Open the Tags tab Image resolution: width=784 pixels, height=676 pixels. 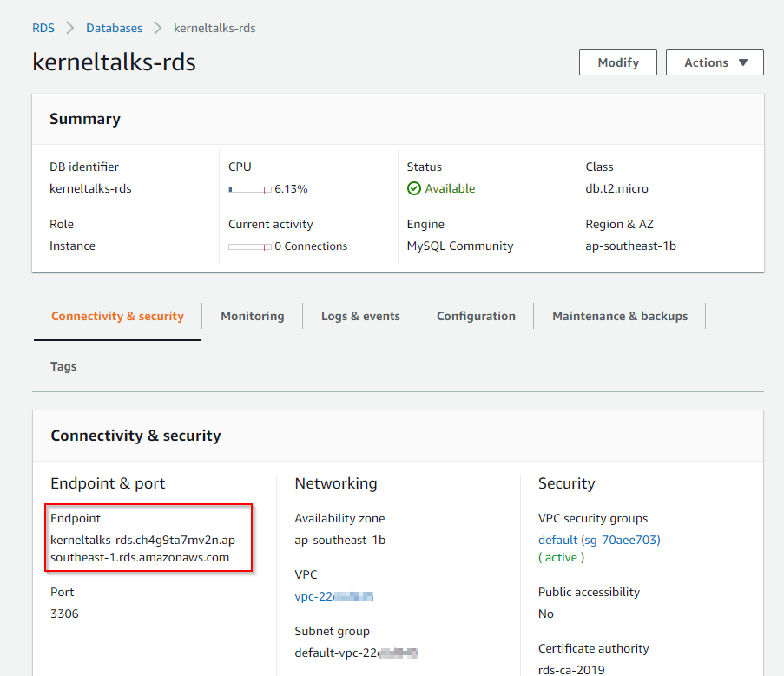pyautogui.click(x=63, y=367)
